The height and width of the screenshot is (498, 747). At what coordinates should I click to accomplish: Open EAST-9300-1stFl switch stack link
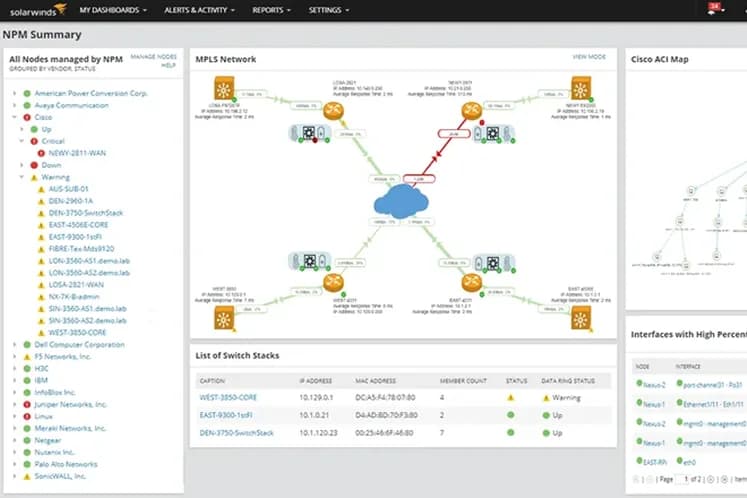pos(226,415)
